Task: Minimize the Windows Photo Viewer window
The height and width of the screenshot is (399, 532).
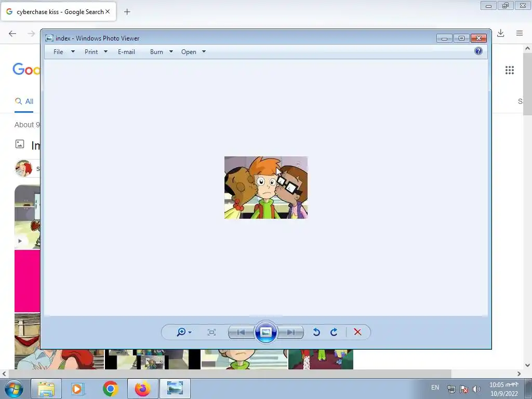Action: (444, 38)
